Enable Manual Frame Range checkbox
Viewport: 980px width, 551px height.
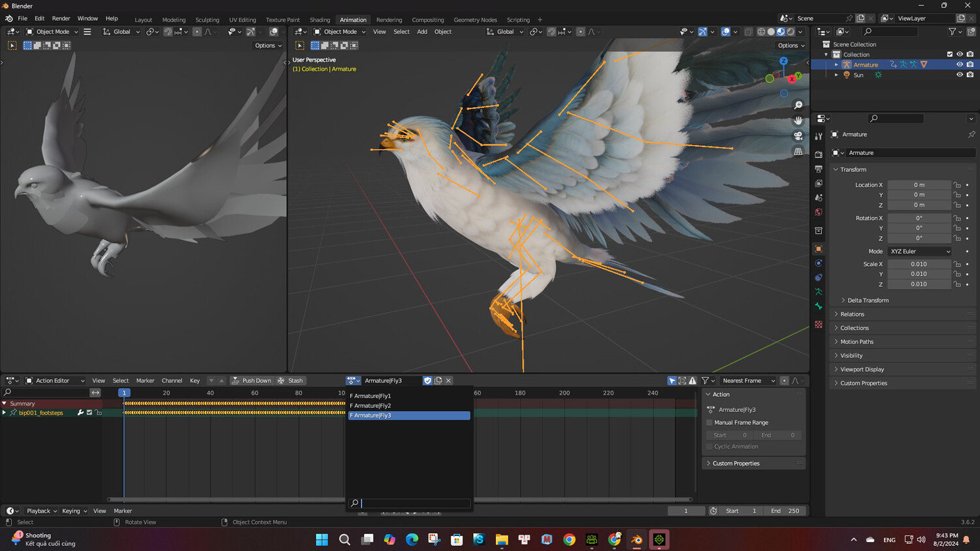pyautogui.click(x=710, y=423)
